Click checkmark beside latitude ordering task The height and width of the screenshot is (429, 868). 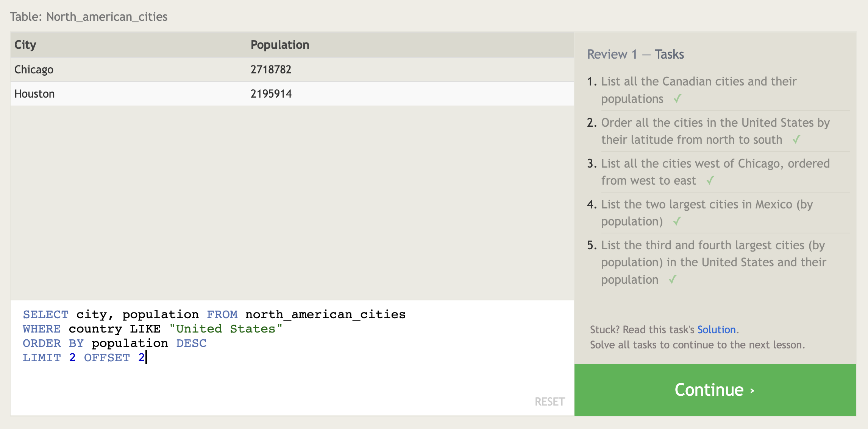coord(796,140)
